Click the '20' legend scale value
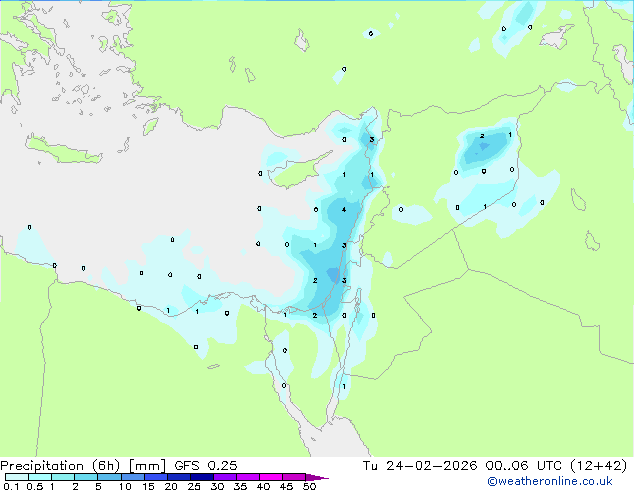The height and width of the screenshot is (490, 634). (x=171, y=486)
